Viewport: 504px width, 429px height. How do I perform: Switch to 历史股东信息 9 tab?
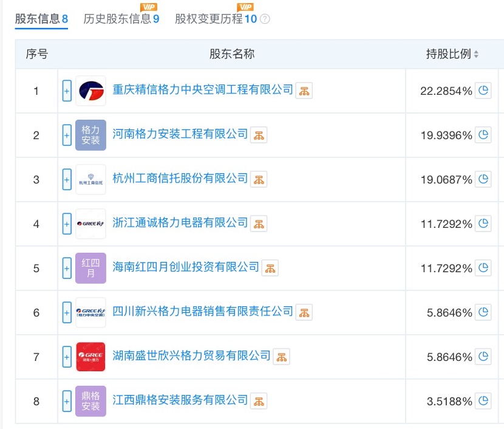point(121,19)
